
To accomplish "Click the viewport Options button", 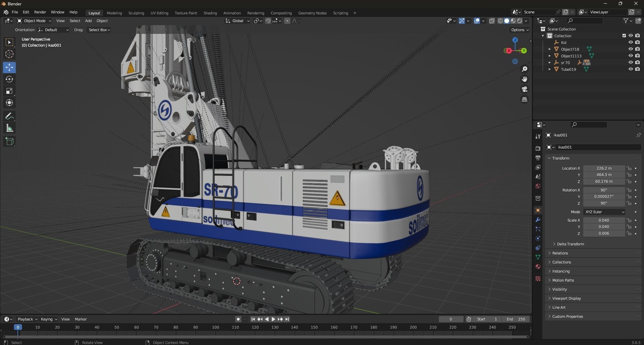I will (x=519, y=30).
